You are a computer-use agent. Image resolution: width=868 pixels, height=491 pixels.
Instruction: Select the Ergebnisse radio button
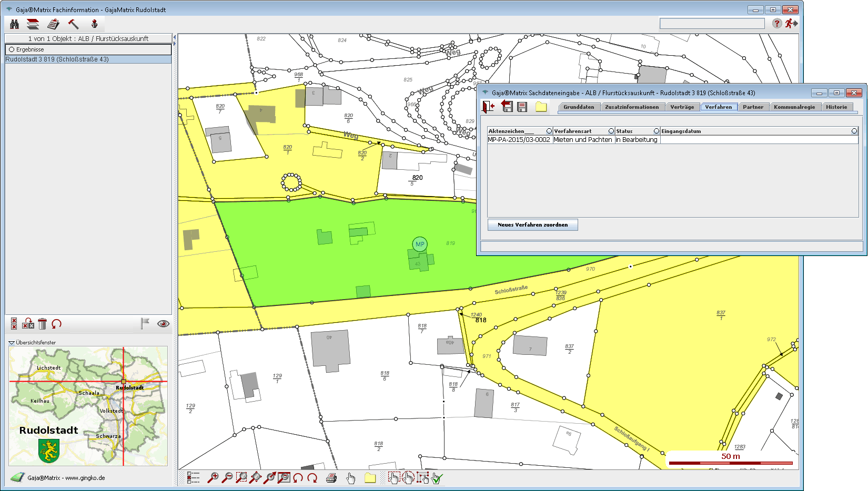click(x=12, y=49)
